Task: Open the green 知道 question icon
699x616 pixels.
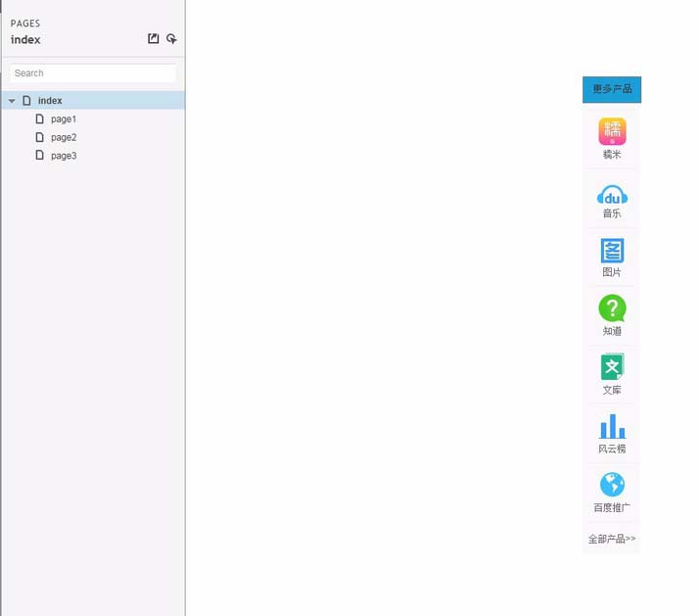Action: (x=612, y=308)
